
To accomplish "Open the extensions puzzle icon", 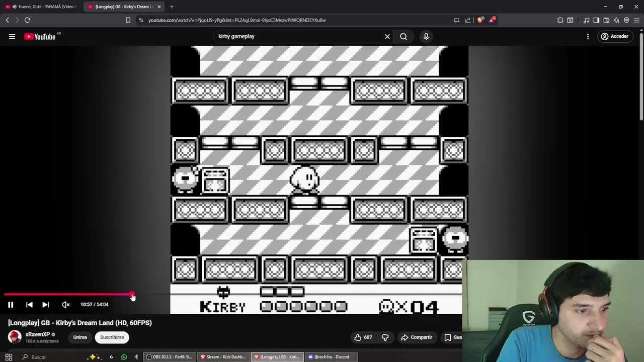I will tap(560, 20).
